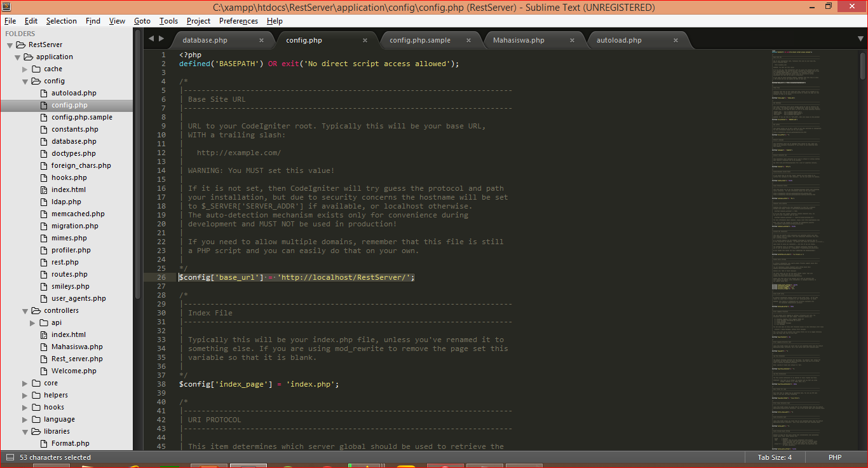Collapse the controllers folder arrow

pos(25,311)
